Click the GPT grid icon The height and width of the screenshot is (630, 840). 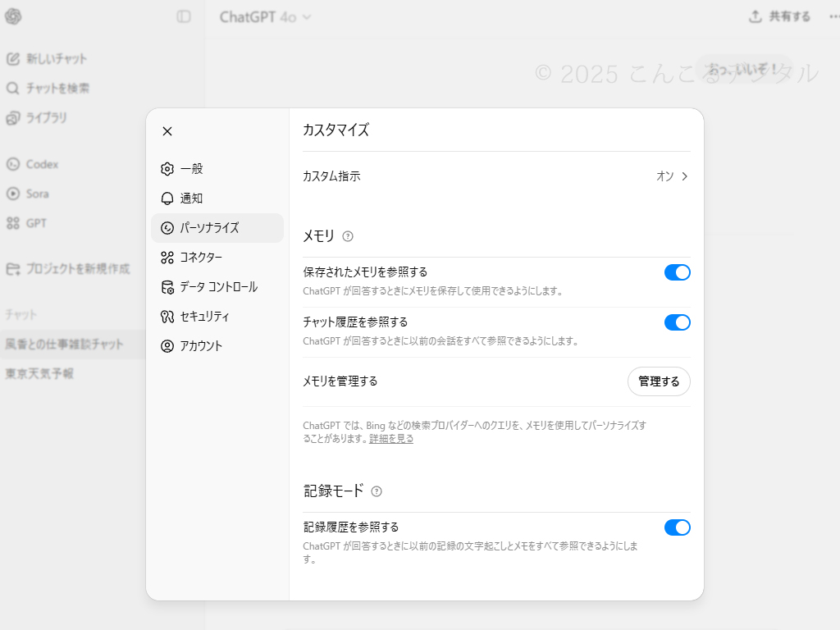[x=13, y=223]
